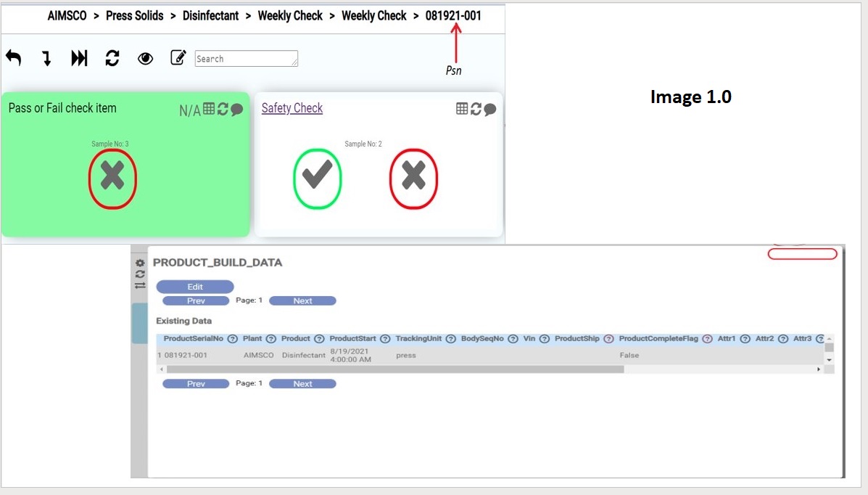This screenshot has height=495, width=868.
Task: Click the skip-forward toolbar icon
Action: [x=79, y=58]
